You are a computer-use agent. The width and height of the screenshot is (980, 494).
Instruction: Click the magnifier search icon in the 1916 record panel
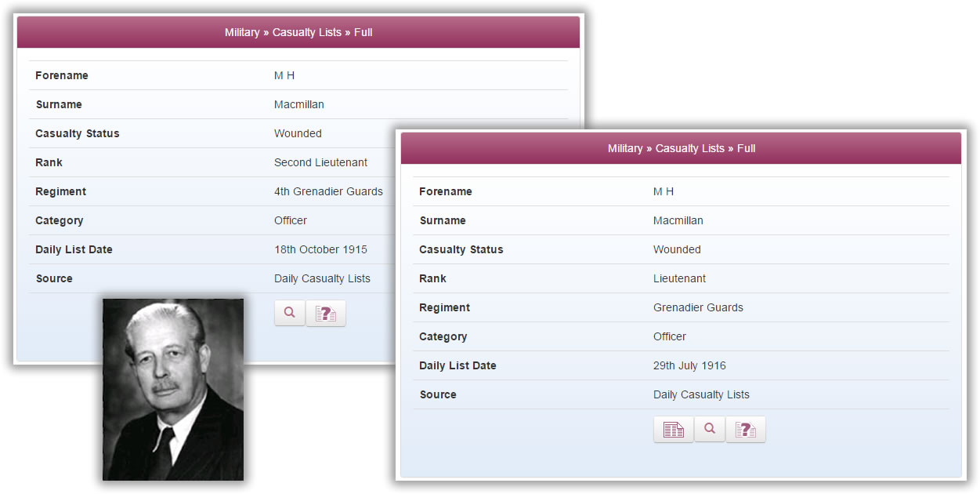click(x=710, y=429)
